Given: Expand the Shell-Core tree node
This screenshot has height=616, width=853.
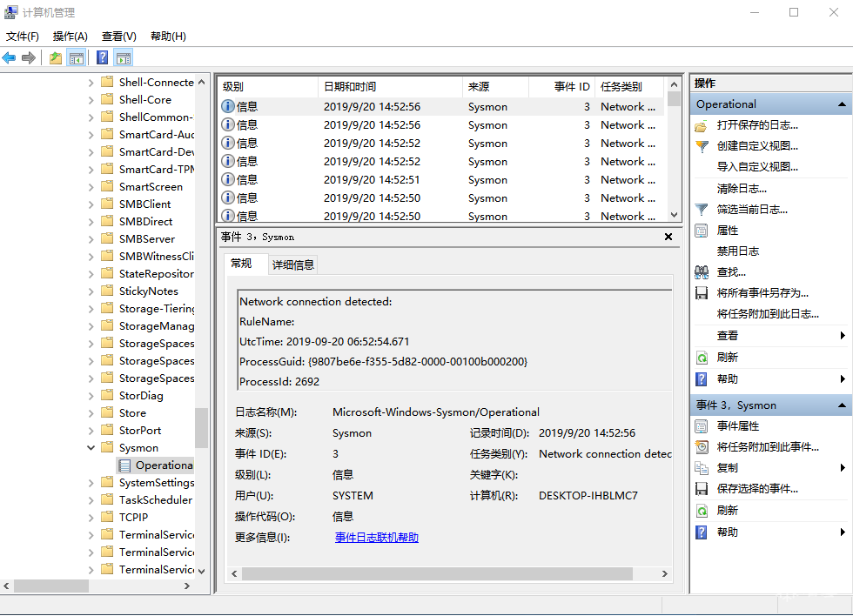Looking at the screenshot, I should coord(91,100).
